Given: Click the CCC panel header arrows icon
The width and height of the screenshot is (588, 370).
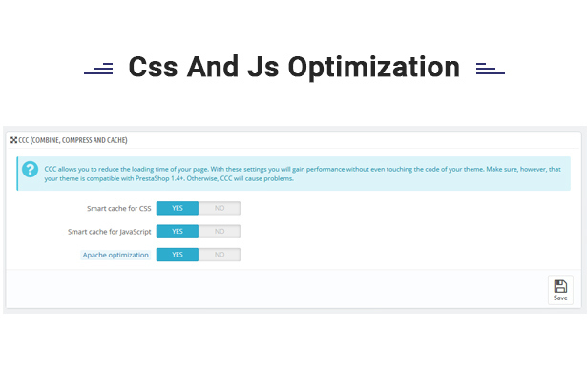Looking at the screenshot, I should pyautogui.click(x=14, y=140).
